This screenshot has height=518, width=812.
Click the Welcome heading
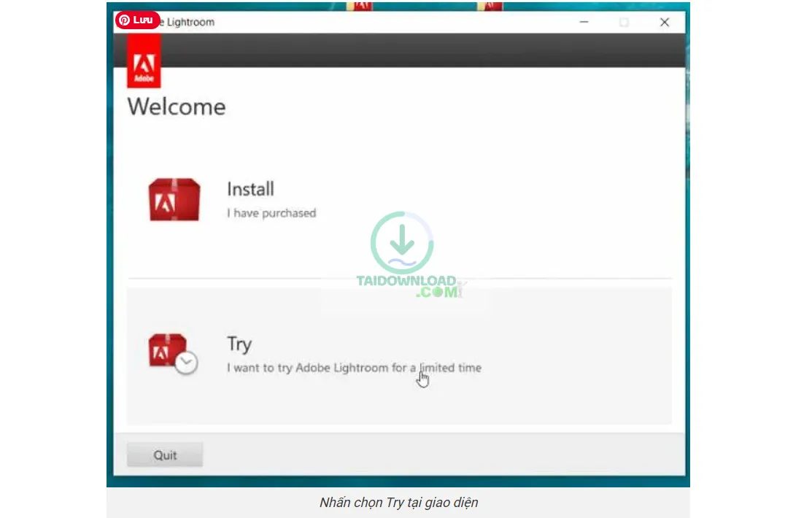(x=177, y=107)
